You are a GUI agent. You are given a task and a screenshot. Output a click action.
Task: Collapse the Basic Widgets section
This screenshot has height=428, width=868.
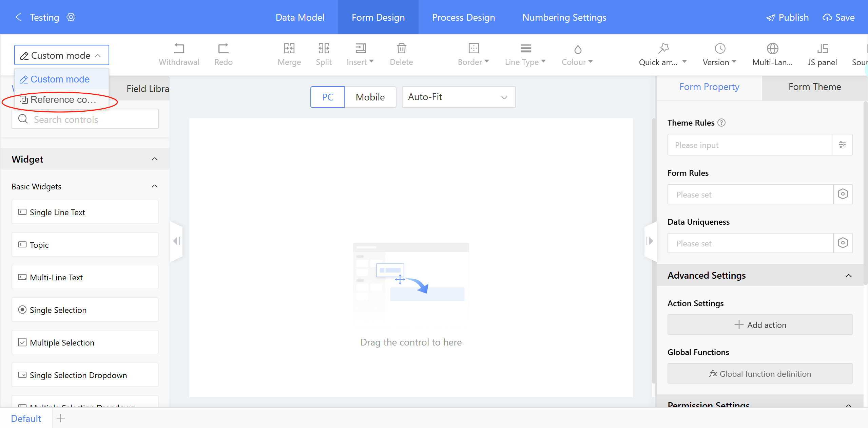tap(155, 186)
